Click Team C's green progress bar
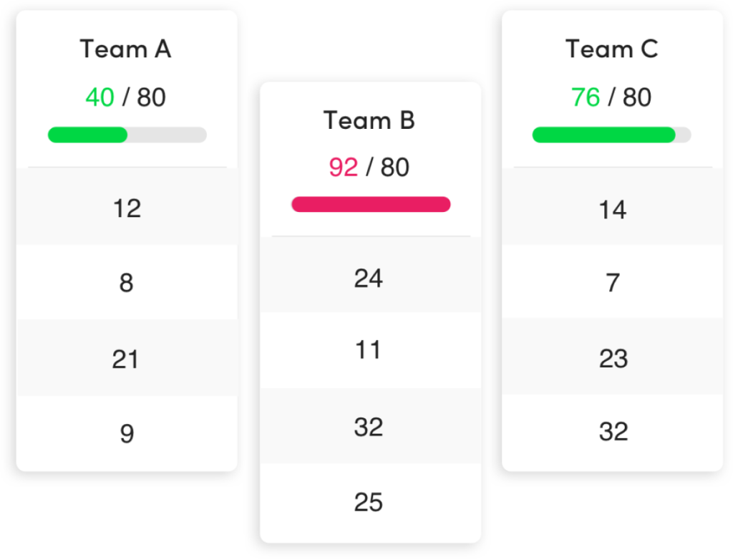Screen dimensions: 733x560 point(611,135)
